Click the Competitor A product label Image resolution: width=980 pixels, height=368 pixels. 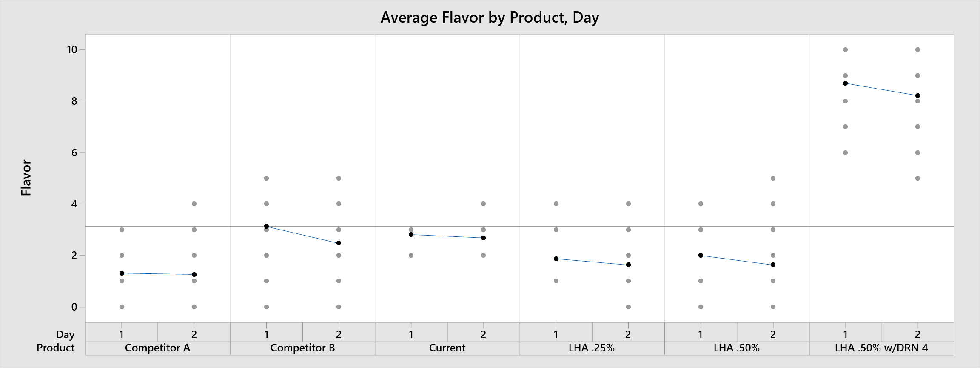click(157, 348)
